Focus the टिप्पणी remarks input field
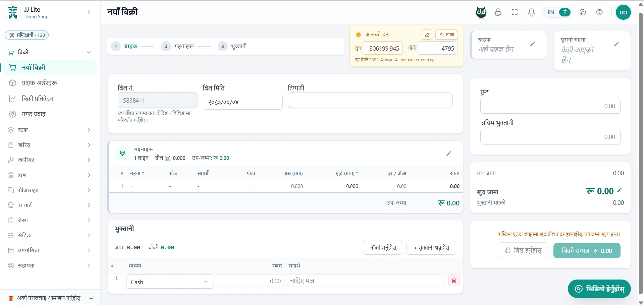The height and width of the screenshot is (305, 644). [370, 100]
